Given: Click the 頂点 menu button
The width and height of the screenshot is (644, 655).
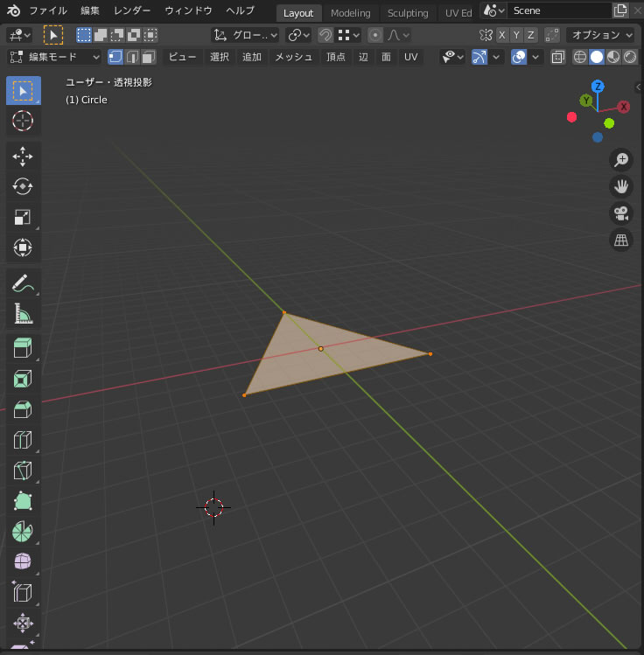Looking at the screenshot, I should click(x=336, y=57).
